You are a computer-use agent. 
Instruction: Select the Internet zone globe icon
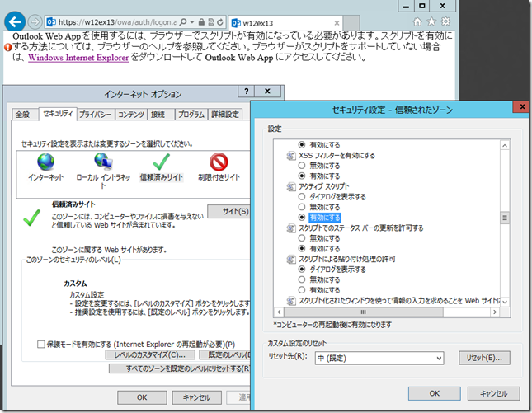pos(45,162)
